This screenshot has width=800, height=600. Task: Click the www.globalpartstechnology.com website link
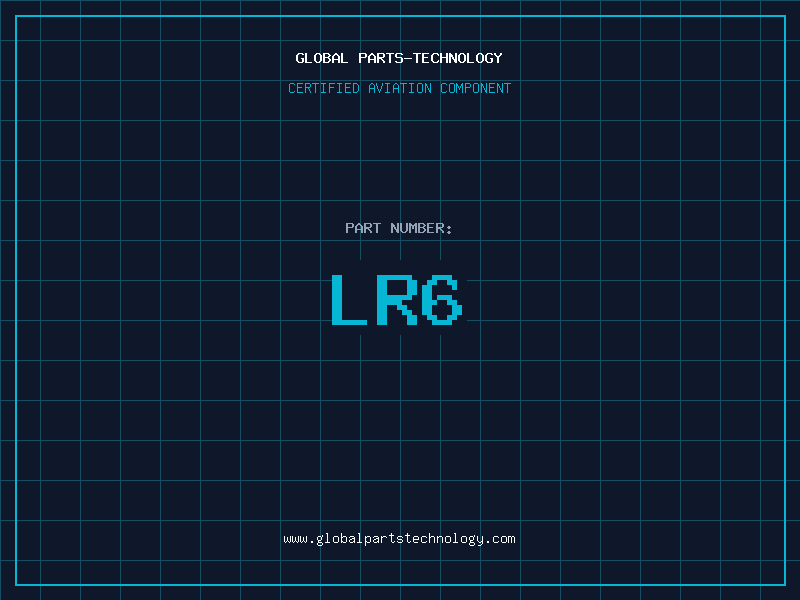(399, 539)
